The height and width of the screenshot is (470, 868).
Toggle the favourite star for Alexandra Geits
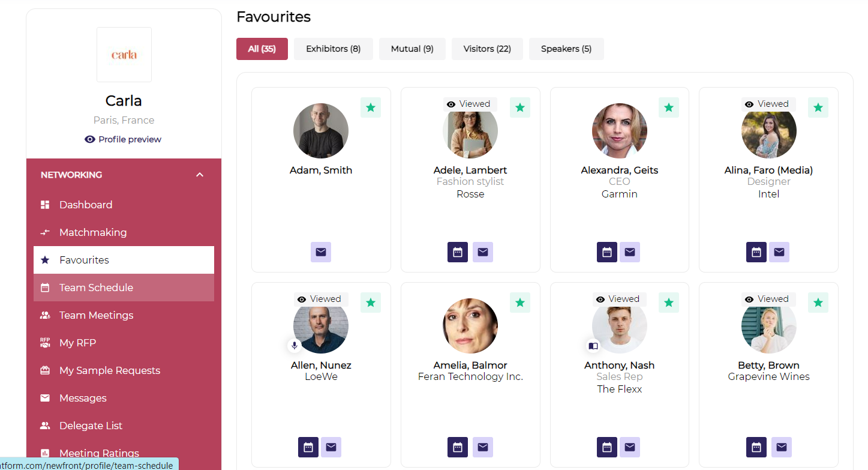[669, 107]
